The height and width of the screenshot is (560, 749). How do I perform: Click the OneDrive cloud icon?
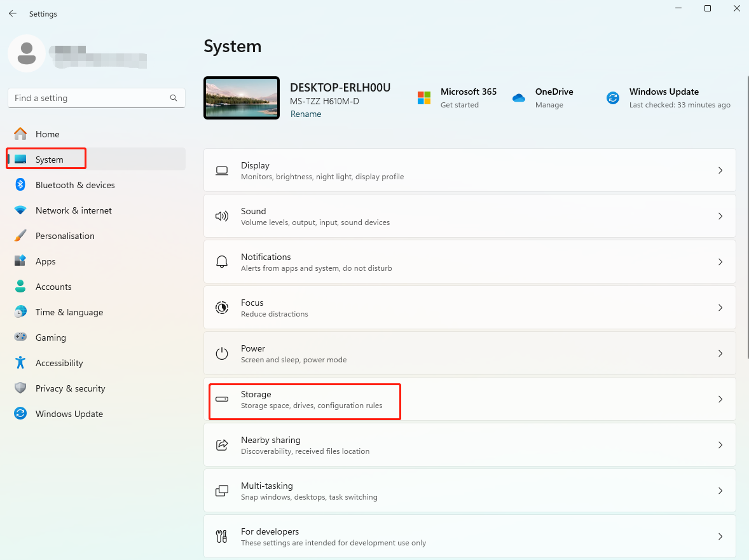(519, 98)
